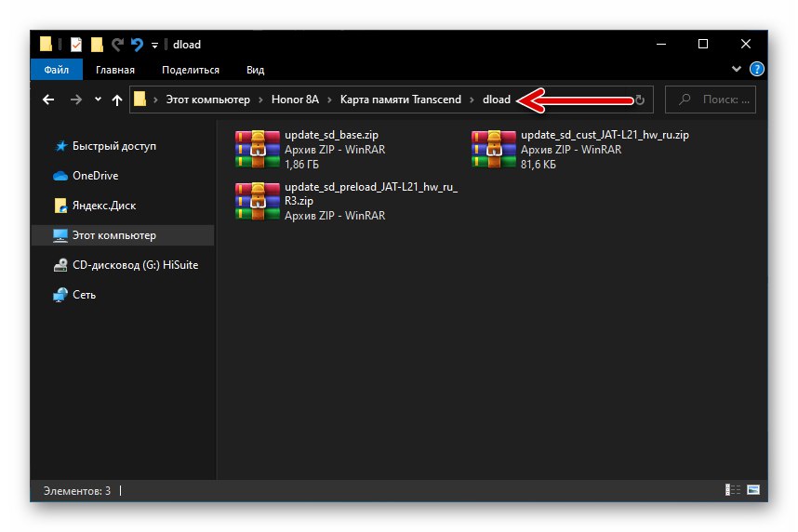Click the search magnifier icon
This screenshot has height=532, width=798.
(x=685, y=100)
